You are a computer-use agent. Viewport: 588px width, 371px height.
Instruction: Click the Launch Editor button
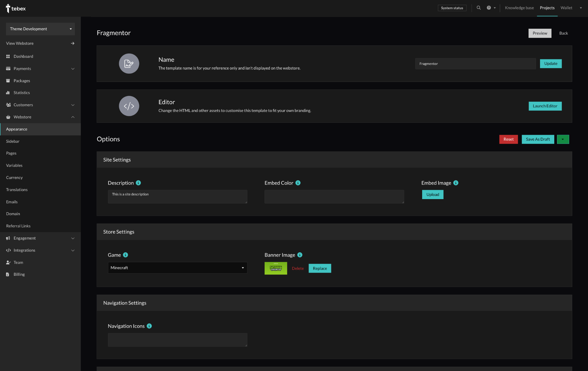coord(545,106)
